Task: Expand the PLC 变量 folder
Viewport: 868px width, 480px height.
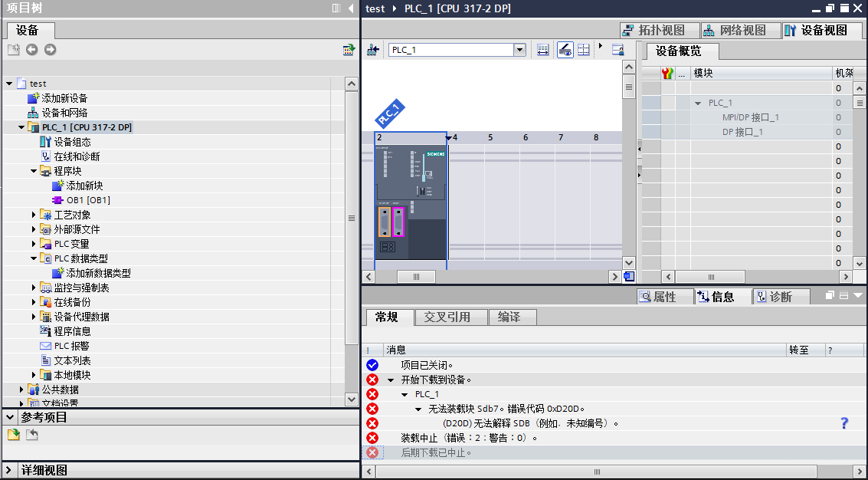Action: point(34,243)
